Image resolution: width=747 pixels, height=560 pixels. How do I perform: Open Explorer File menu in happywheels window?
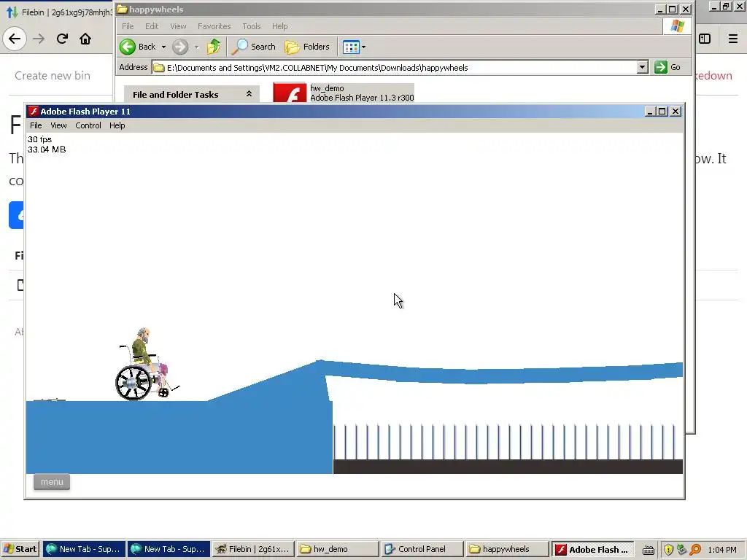pyautogui.click(x=128, y=26)
